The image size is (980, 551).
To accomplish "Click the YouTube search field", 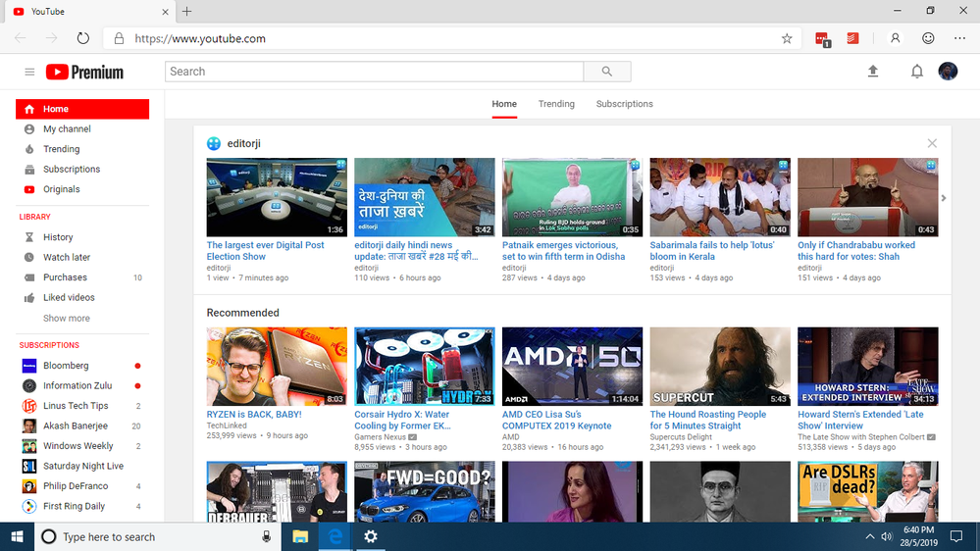I will point(375,72).
